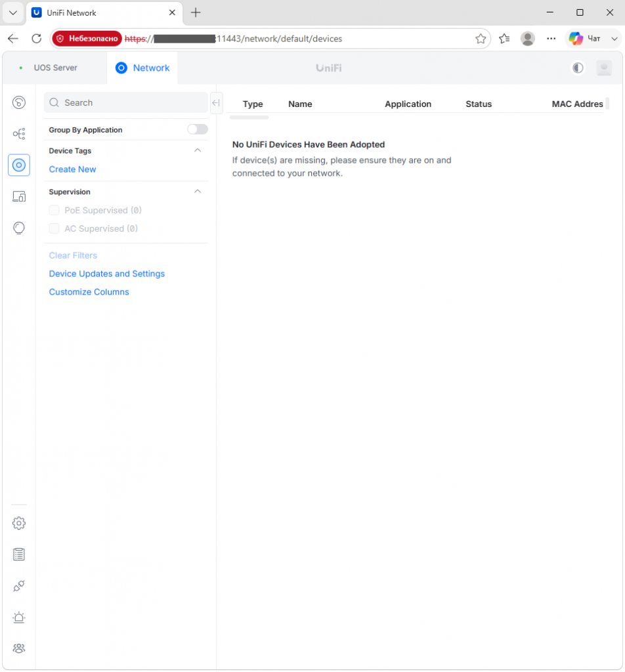Select the Network application tab

[x=142, y=68]
